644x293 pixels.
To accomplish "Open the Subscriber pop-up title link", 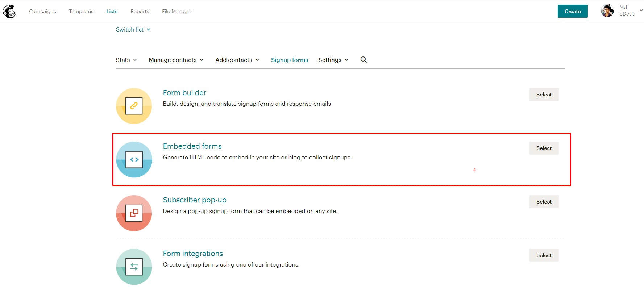I will [x=195, y=200].
